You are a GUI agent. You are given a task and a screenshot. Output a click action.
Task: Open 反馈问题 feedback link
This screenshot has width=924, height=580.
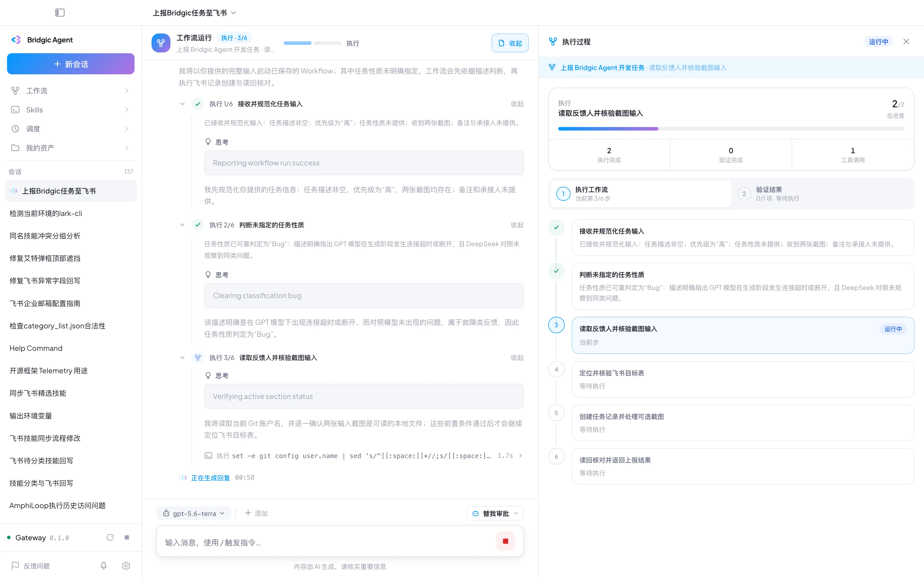point(31,566)
